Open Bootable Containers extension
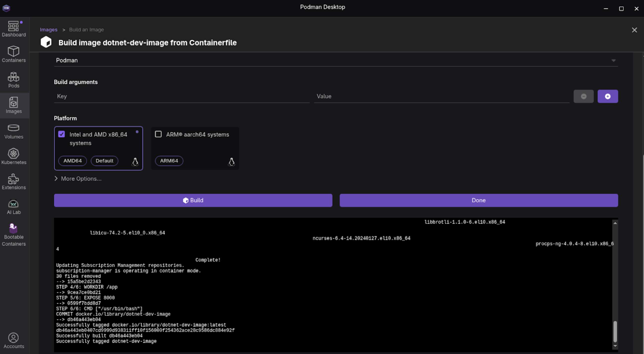644x354 pixels. pos(14,235)
